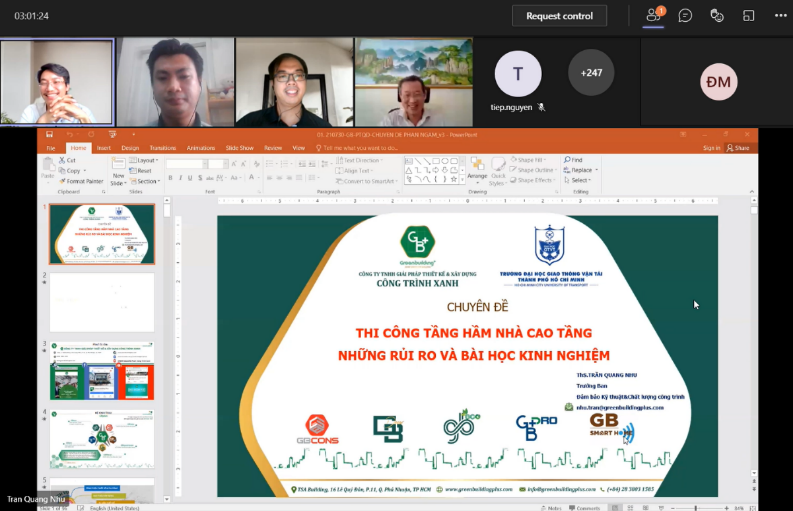Select slide 3 thumbnail in slide panel
The width and height of the screenshot is (793, 511).
pos(102,370)
